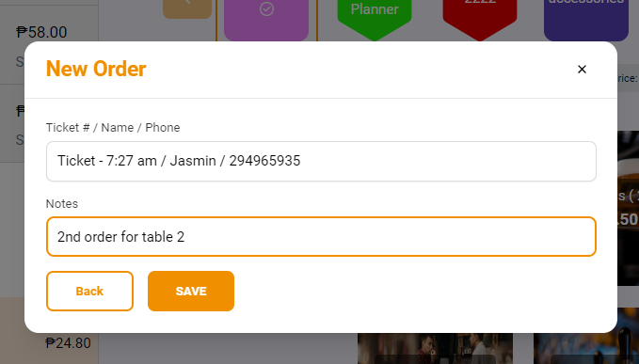Screen dimensions: 639x364
Task: Click the Back button
Action: (x=89, y=292)
